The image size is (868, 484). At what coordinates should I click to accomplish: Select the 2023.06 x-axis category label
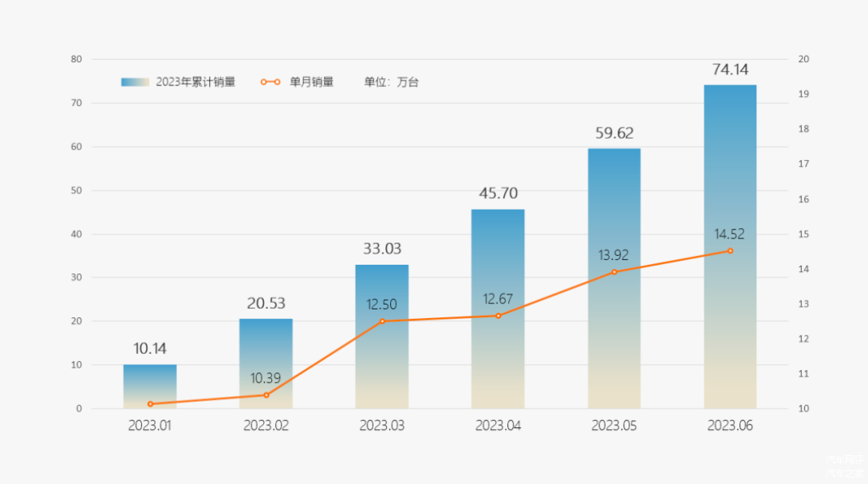730,426
